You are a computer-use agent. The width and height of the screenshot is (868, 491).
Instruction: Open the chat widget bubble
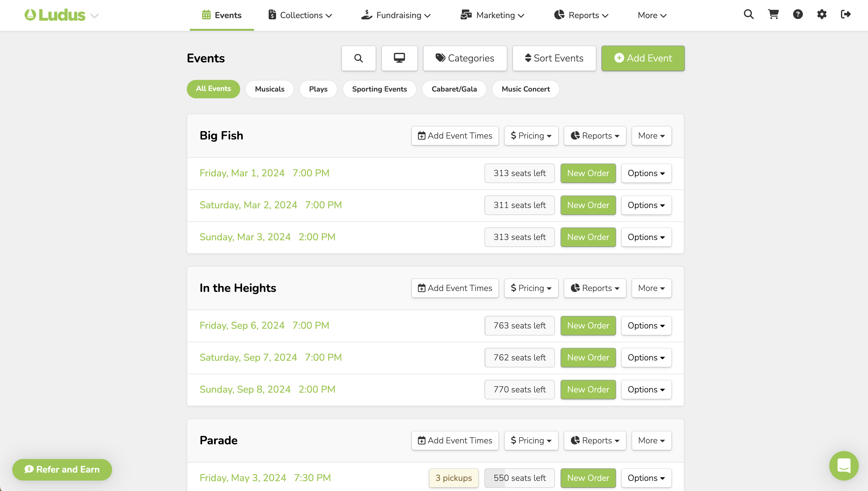point(844,466)
